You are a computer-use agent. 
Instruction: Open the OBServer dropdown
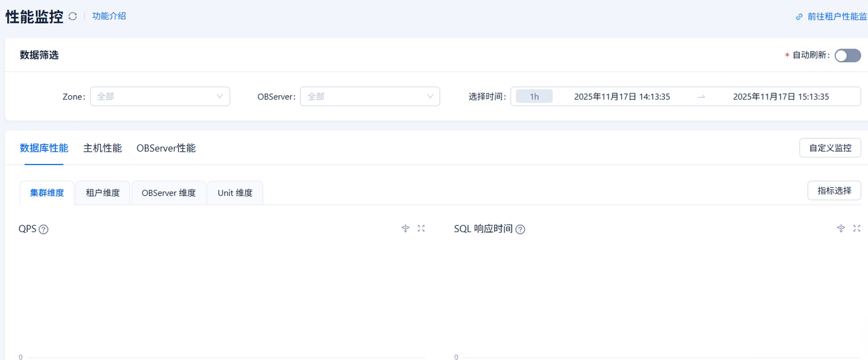369,97
